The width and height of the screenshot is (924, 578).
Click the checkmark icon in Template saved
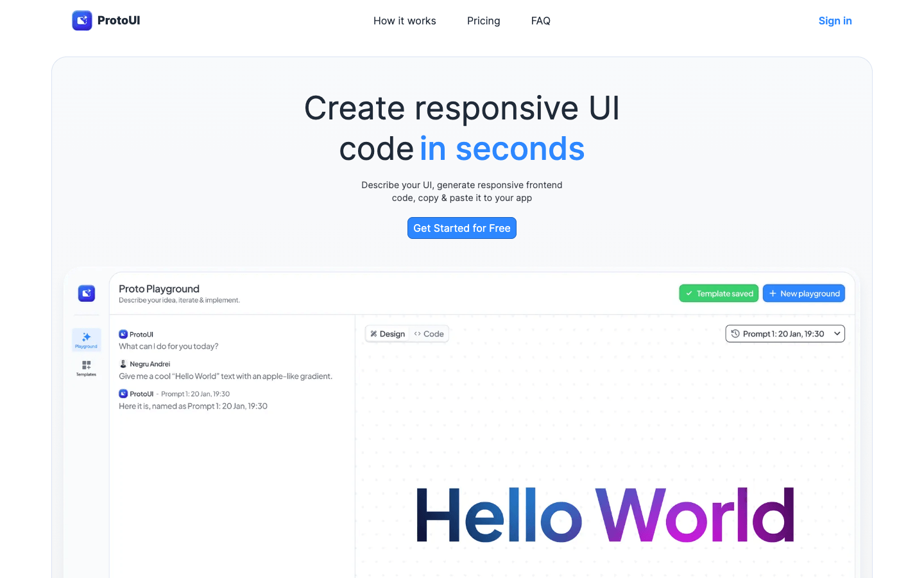689,293
